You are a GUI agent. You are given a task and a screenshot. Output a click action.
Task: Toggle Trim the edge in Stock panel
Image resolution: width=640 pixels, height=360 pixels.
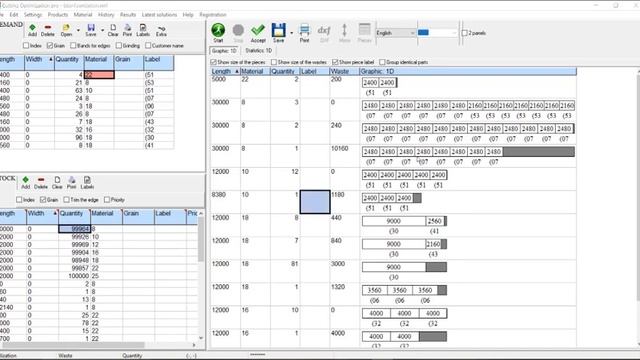[67, 200]
